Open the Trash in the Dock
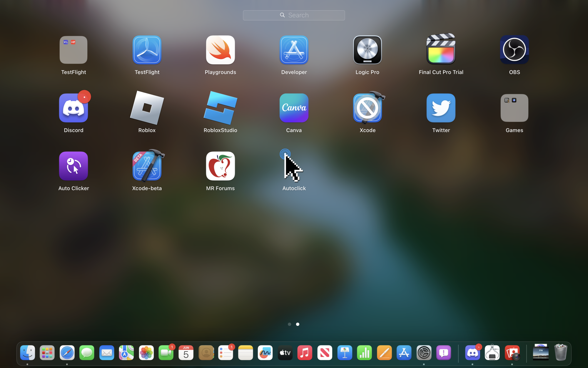This screenshot has height=368, width=588. coord(561,352)
